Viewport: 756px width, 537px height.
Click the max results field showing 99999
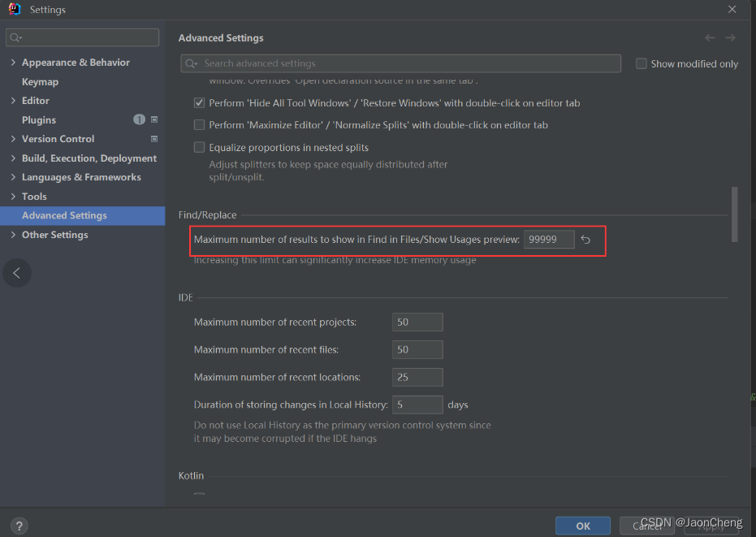[549, 240]
